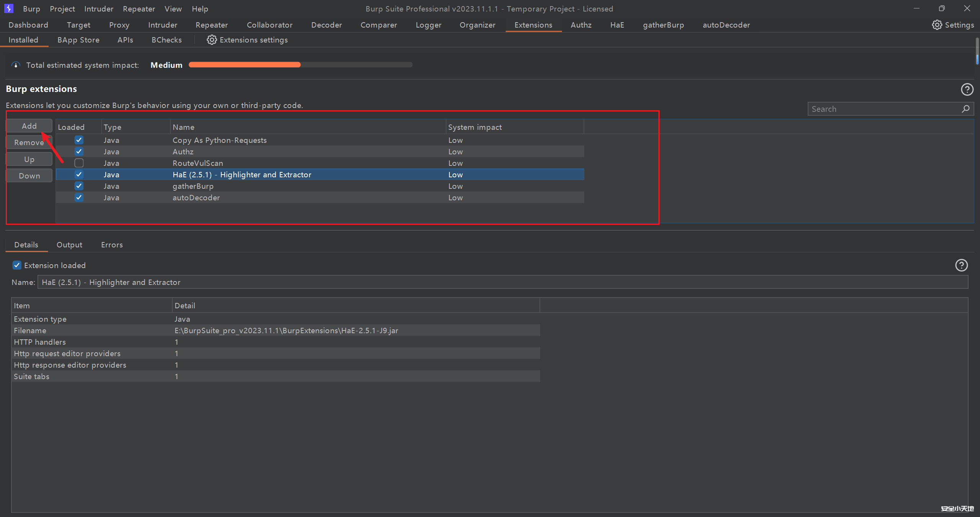Sort extensions by Name column header
This screenshot has height=517, width=980.
coord(183,127)
